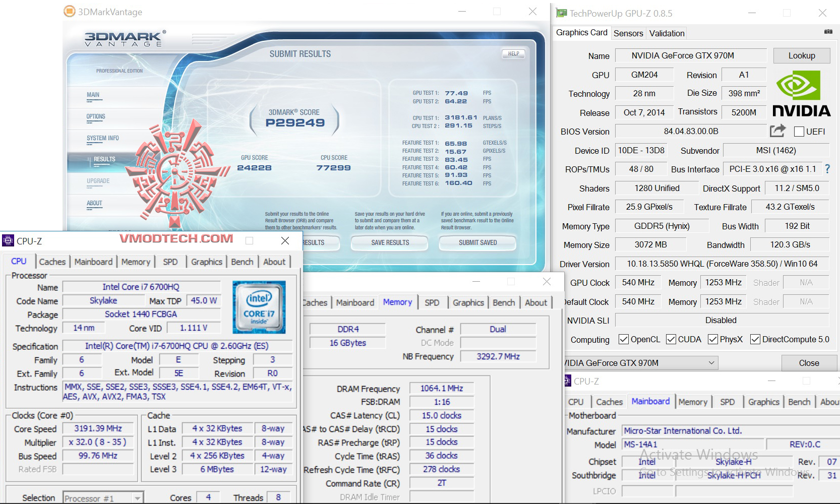Click the Submit Saved button in 3DMark
The image size is (840, 504).
pyautogui.click(x=477, y=242)
